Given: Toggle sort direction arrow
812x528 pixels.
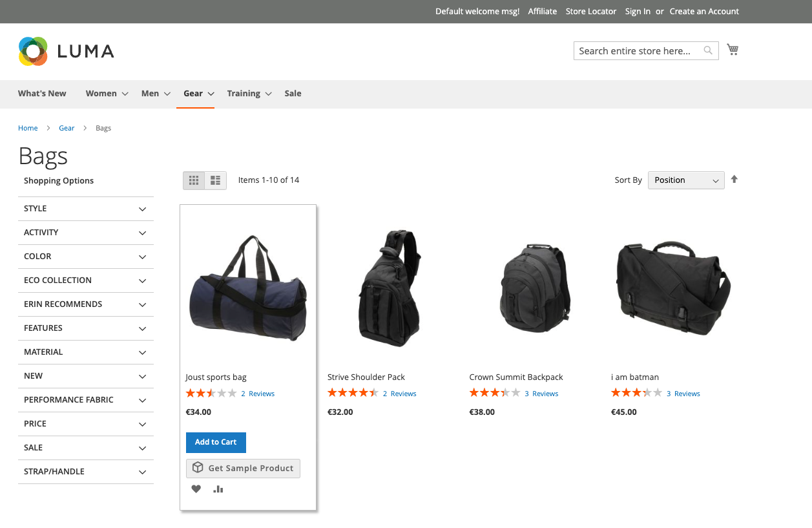Looking at the screenshot, I should [x=734, y=180].
